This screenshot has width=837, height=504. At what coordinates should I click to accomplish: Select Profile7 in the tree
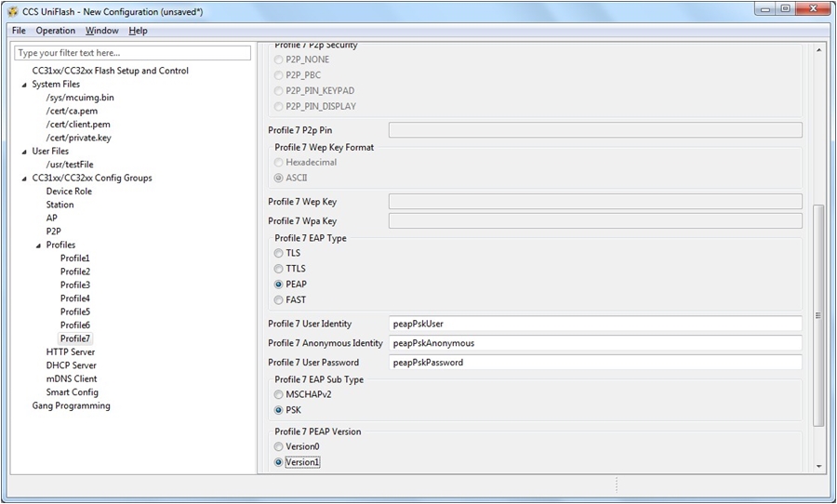[x=75, y=338]
